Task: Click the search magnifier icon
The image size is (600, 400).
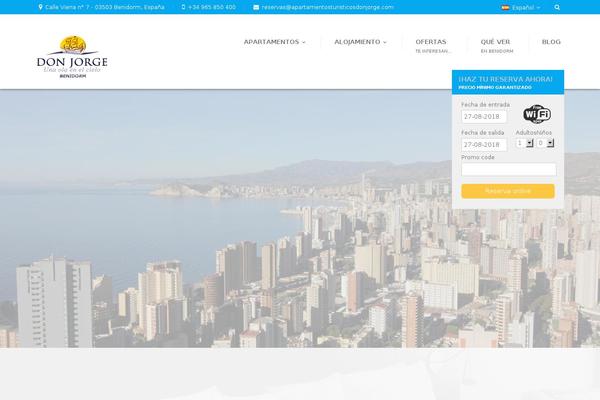Action: click(x=557, y=7)
